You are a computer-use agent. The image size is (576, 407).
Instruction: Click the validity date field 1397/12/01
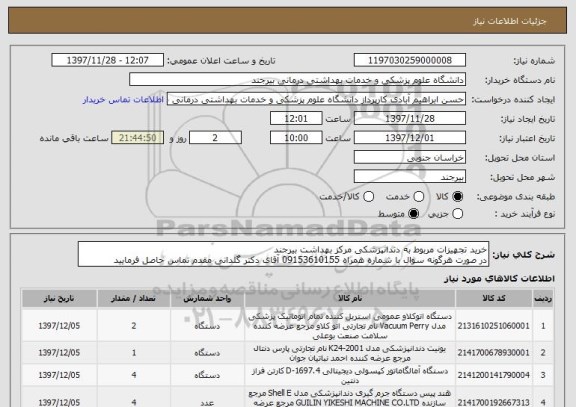[x=410, y=138]
